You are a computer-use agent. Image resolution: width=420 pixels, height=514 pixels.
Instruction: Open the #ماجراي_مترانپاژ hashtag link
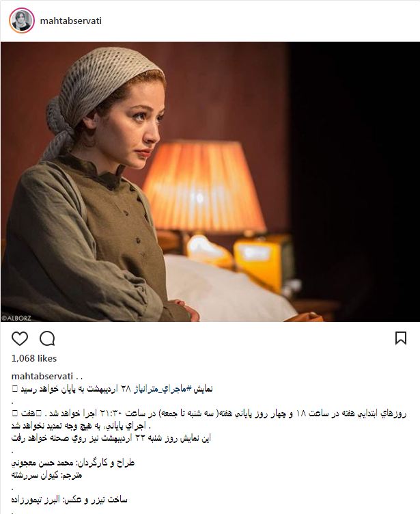[160, 389]
